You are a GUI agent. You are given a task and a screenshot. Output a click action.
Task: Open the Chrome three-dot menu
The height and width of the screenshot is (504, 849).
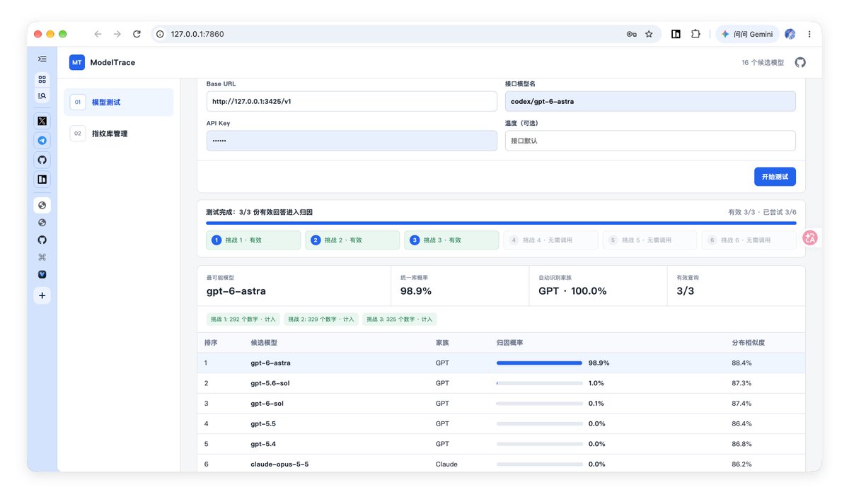[809, 34]
